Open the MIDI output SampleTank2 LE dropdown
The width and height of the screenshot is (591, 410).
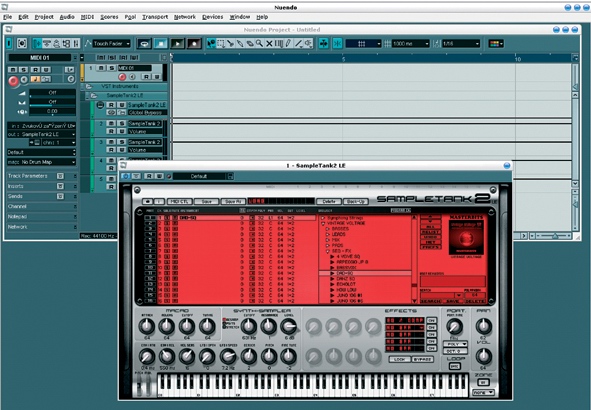coord(41,135)
